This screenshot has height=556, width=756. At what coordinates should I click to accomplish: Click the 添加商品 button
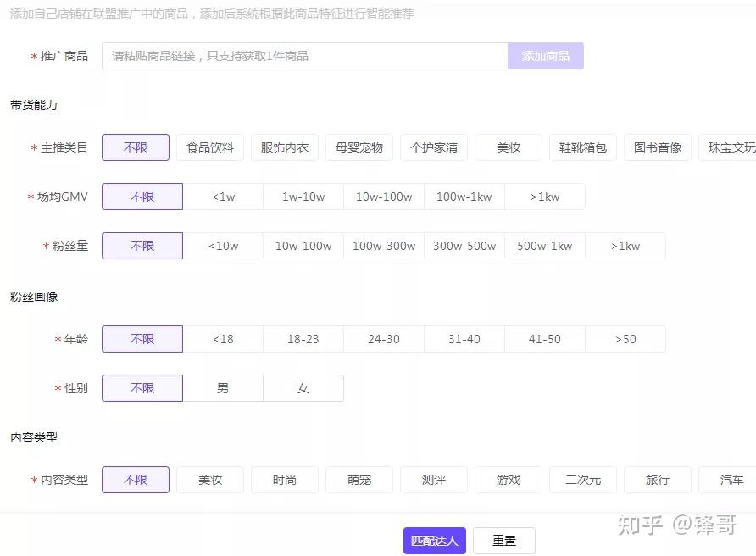[546, 56]
